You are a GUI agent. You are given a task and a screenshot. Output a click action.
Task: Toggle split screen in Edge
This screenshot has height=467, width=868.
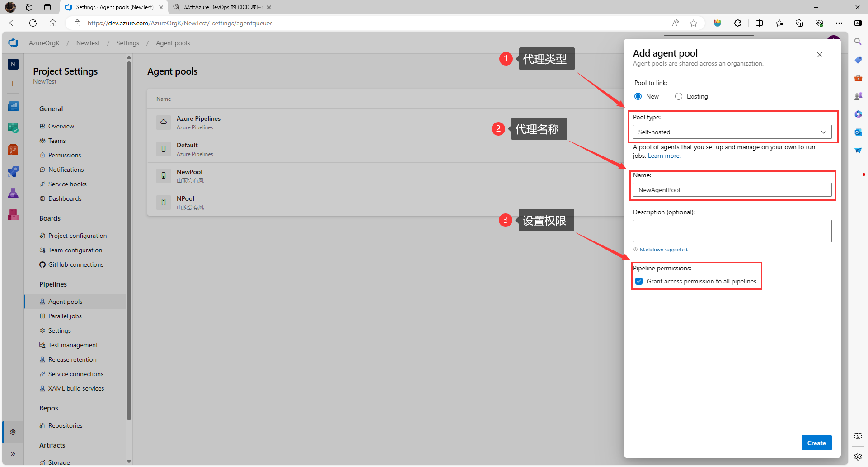(x=759, y=23)
